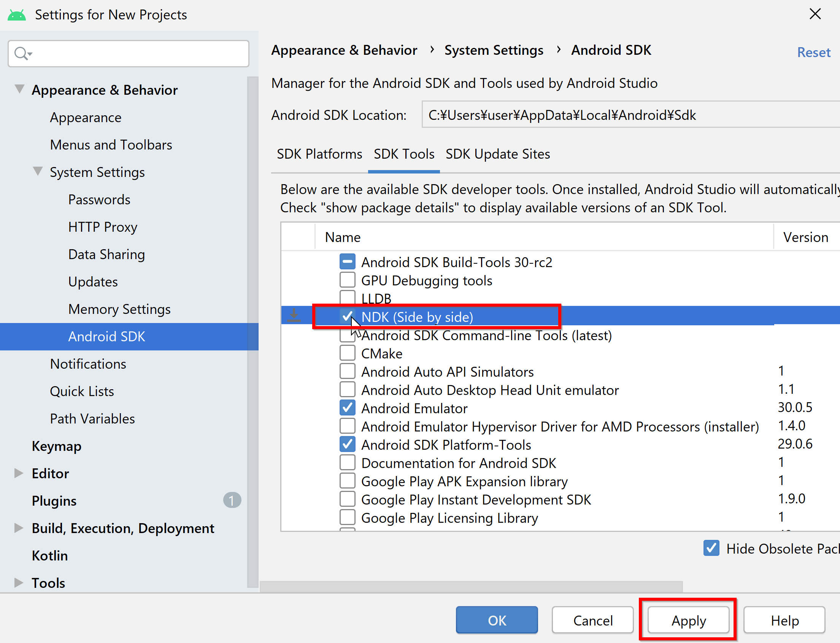The width and height of the screenshot is (840, 643).
Task: Open the Plugins settings
Action: [54, 501]
